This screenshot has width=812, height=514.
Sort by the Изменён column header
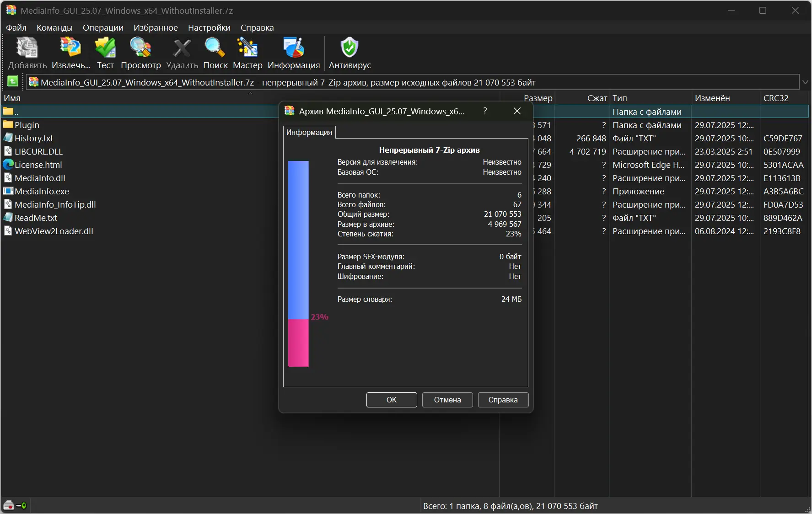[726, 98]
